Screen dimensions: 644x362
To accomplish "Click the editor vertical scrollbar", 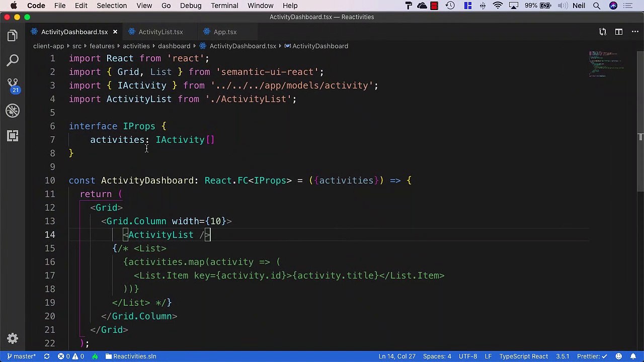I will [x=640, y=121].
